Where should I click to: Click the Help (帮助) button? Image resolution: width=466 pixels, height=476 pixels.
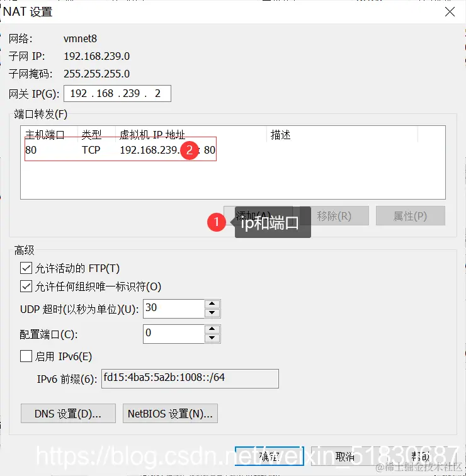coord(421,456)
